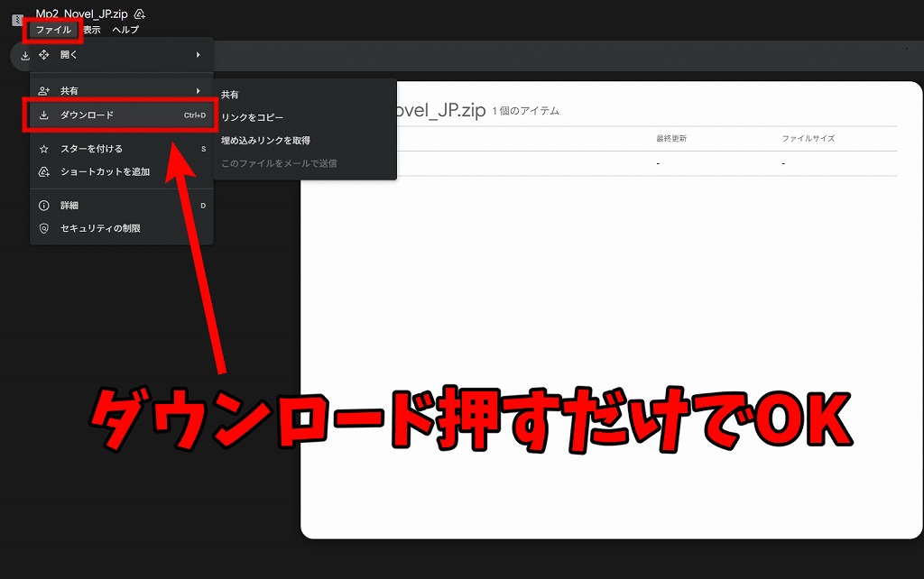Open the ファイル menu

(53, 30)
